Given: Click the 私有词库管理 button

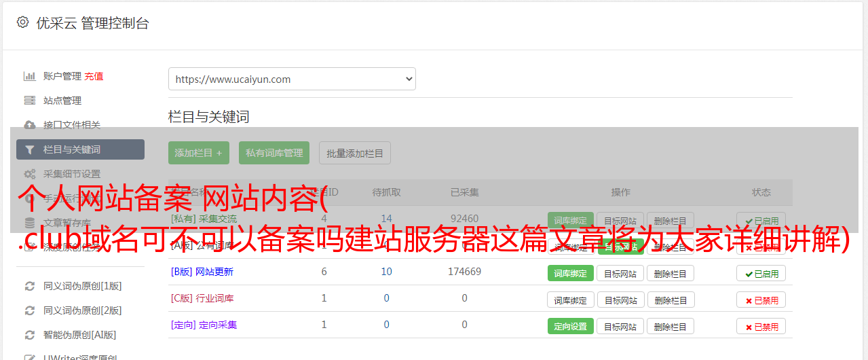Looking at the screenshot, I should [274, 153].
